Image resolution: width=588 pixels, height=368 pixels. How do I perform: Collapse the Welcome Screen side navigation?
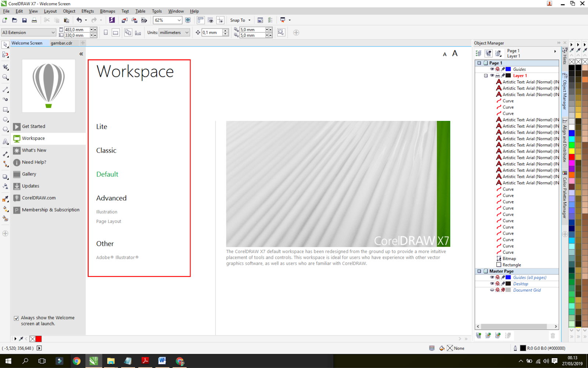81,54
